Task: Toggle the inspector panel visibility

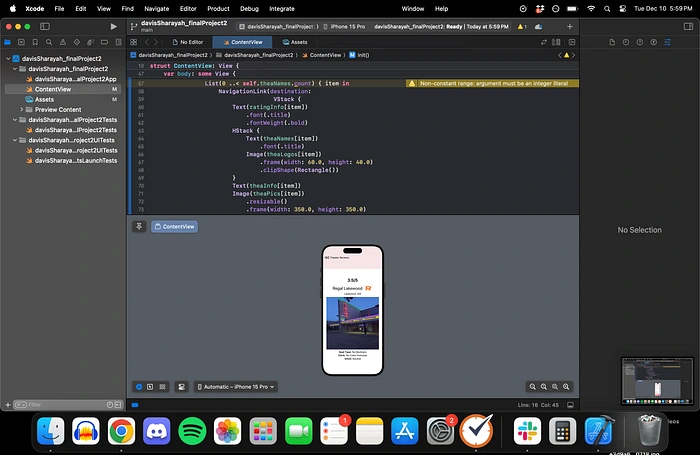Action: click(687, 26)
